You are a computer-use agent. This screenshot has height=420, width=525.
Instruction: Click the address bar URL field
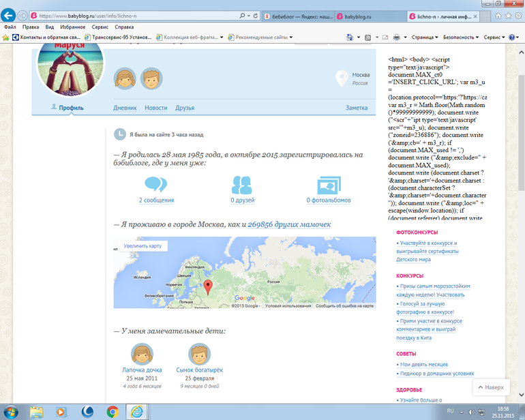click(136, 14)
